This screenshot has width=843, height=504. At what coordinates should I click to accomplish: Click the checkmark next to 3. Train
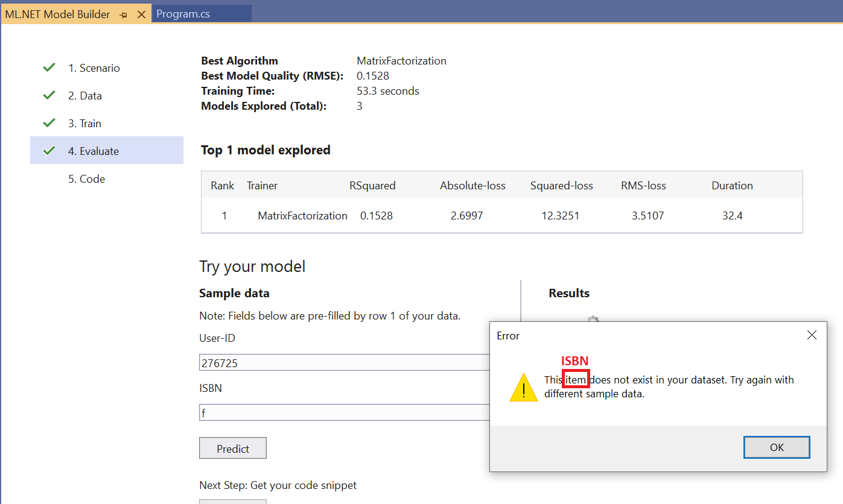[49, 123]
